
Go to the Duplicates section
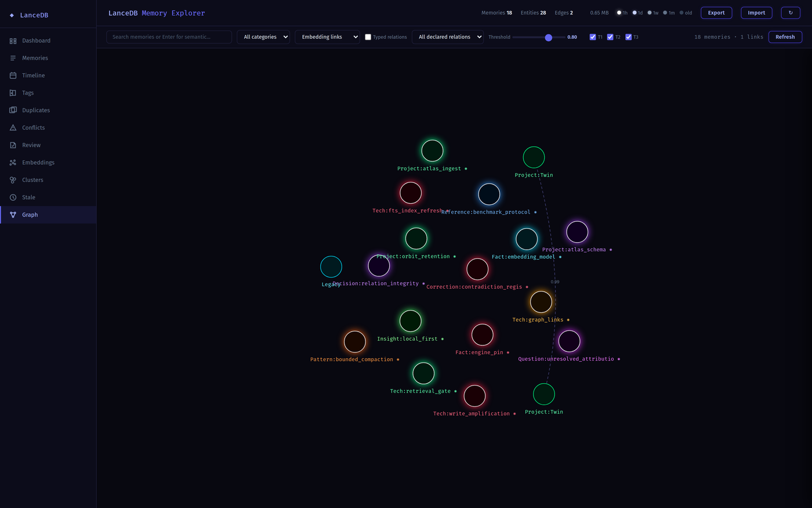pyautogui.click(x=48, y=110)
